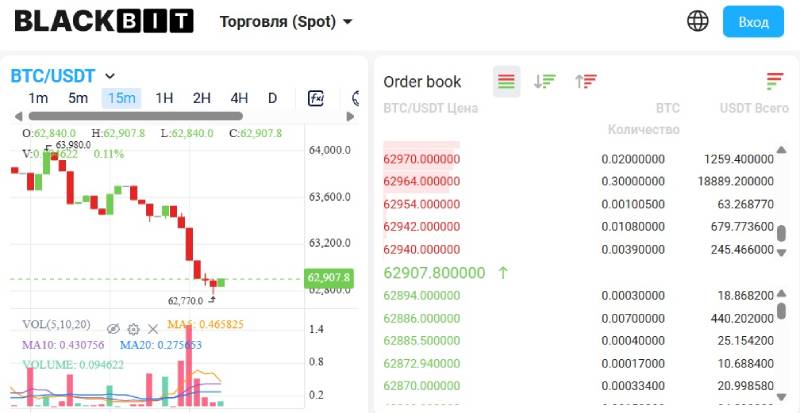This screenshot has width=800, height=413.
Task: Click ask price 62942.000000
Action: coord(421,227)
